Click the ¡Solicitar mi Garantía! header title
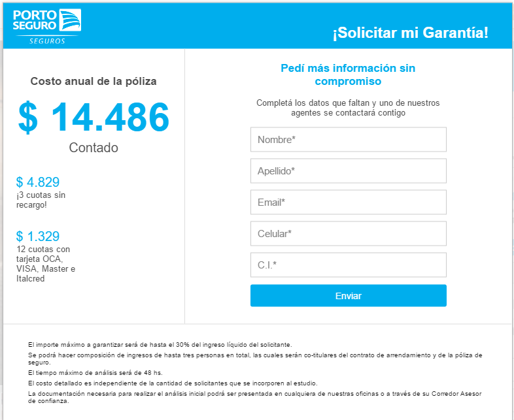Screen dimensions: 514x420 point(411,33)
